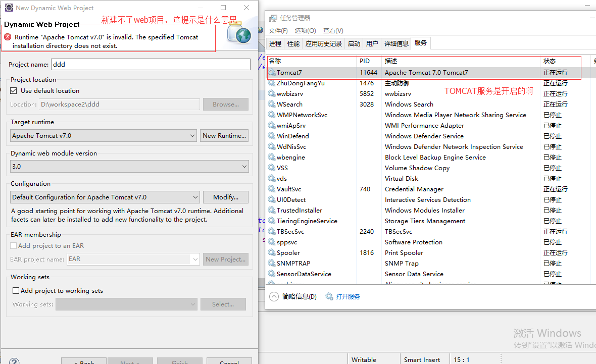Select the 'Credential Manager' description cell
The width and height of the screenshot is (596, 364).
[414, 189]
